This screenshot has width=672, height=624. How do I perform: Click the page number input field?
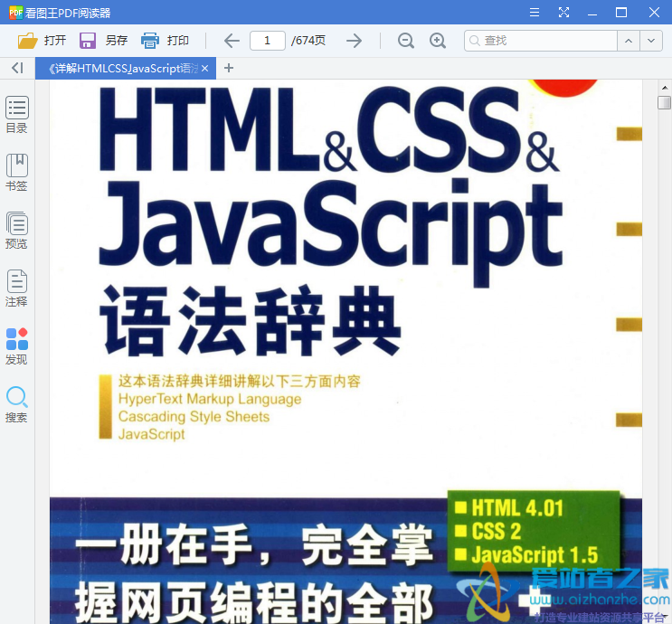click(x=268, y=41)
